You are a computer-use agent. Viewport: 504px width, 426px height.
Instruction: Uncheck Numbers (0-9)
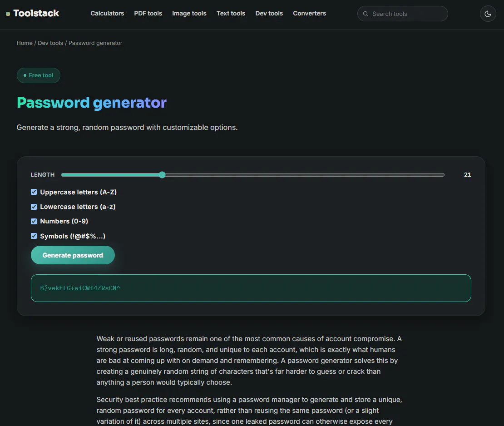tap(34, 221)
